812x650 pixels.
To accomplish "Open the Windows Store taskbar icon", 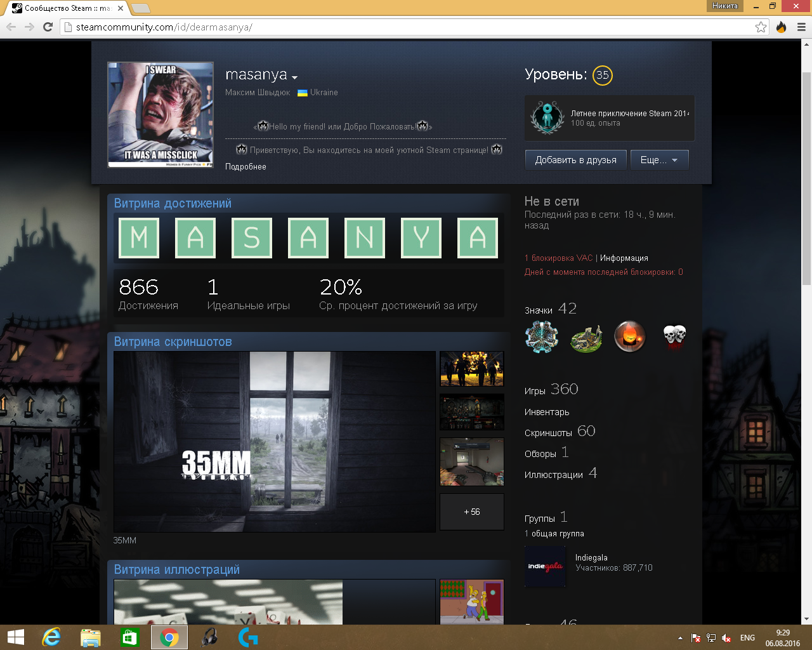I will click(x=129, y=637).
